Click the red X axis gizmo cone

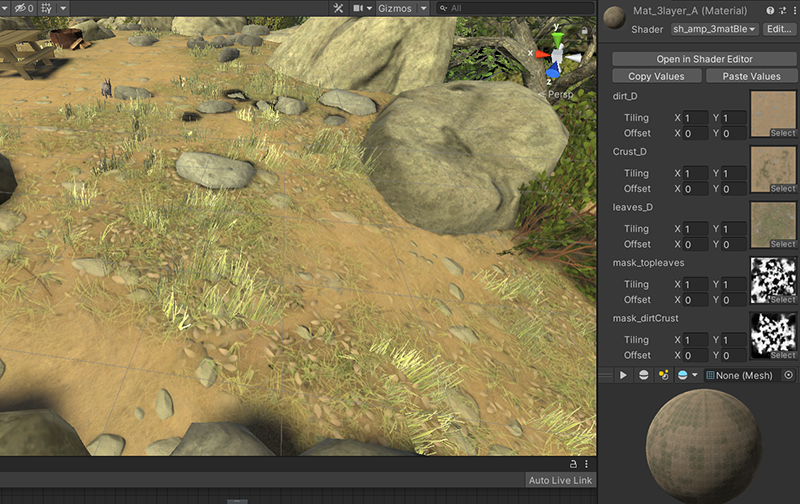pyautogui.click(x=542, y=54)
